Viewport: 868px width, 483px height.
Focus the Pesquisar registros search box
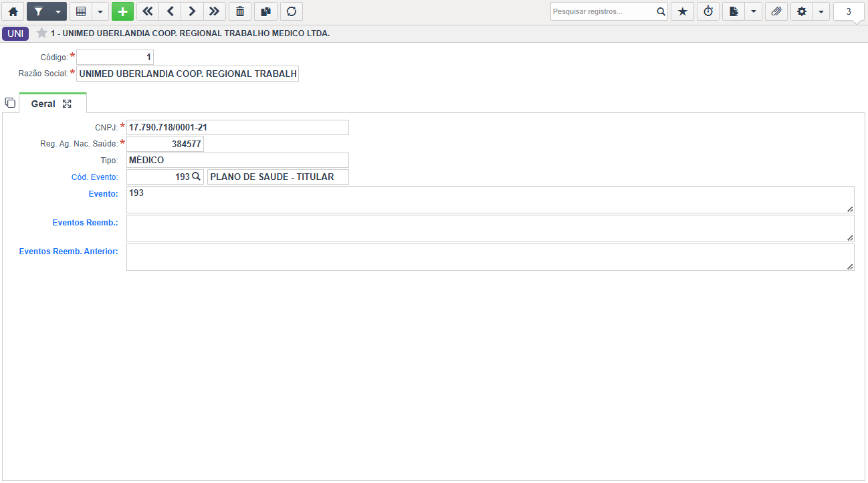click(x=602, y=11)
